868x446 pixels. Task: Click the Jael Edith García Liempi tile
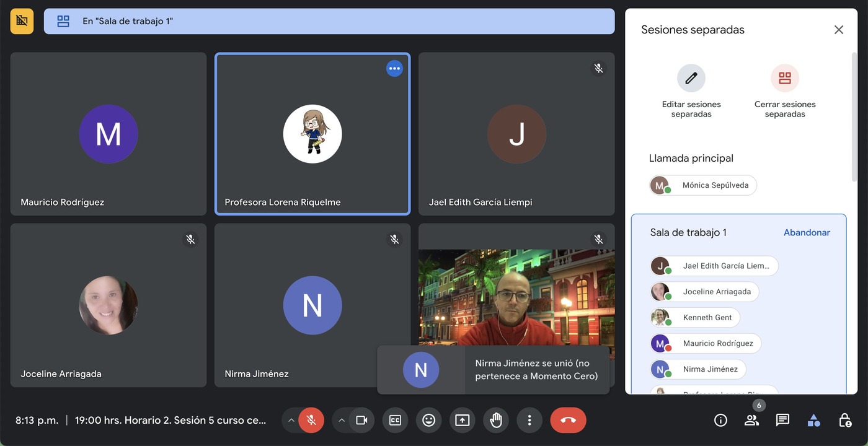pos(516,134)
